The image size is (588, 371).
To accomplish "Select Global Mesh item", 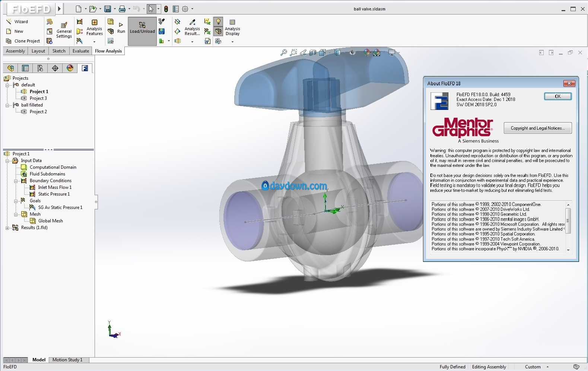I will pyautogui.click(x=51, y=221).
